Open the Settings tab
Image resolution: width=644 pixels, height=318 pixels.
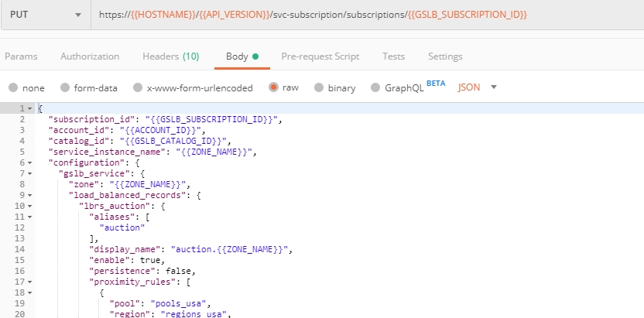pyautogui.click(x=445, y=56)
